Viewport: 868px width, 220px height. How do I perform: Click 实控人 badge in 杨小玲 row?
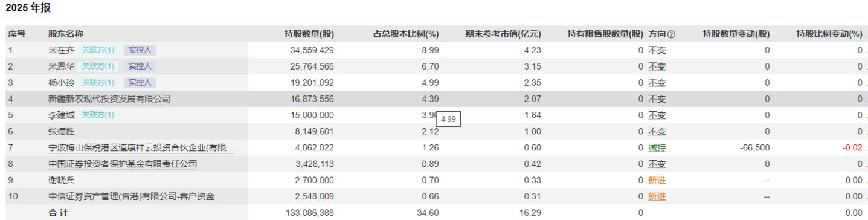[x=140, y=83]
